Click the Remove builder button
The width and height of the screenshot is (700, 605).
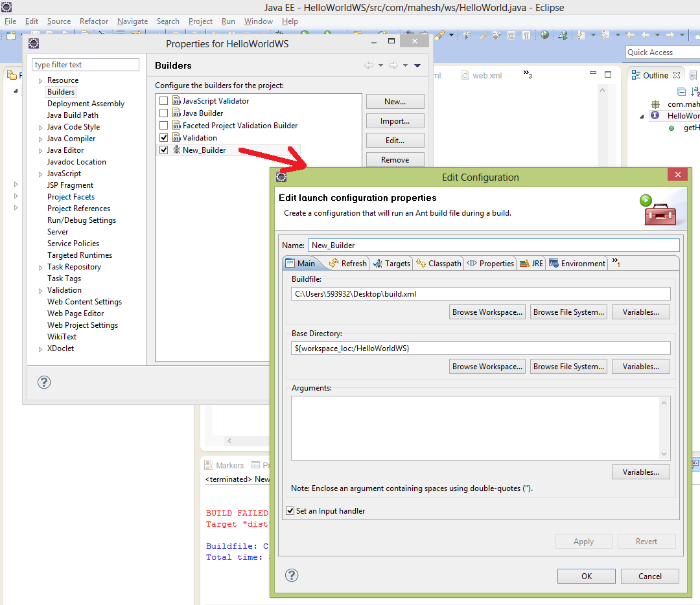[395, 159]
